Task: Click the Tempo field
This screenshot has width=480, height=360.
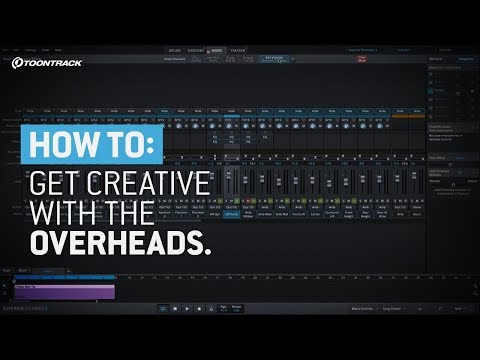Action: pos(236,308)
